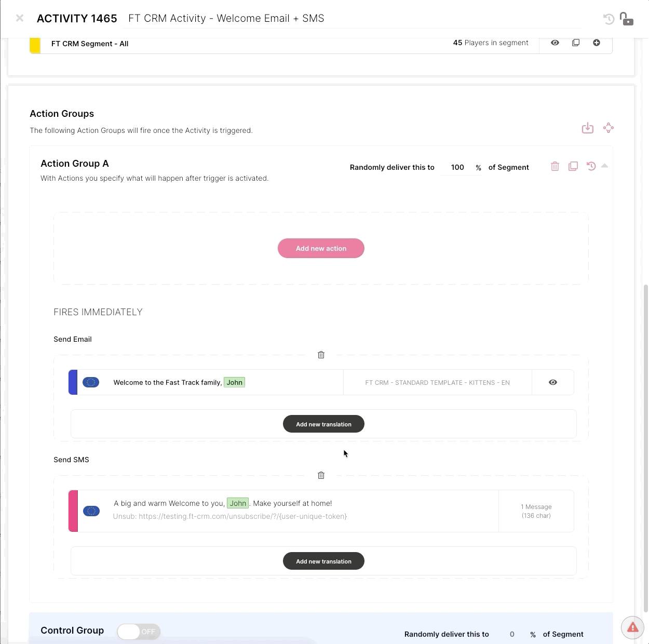Add new translation under Send Email
Viewport: 649px width, 644px height.
click(x=323, y=424)
